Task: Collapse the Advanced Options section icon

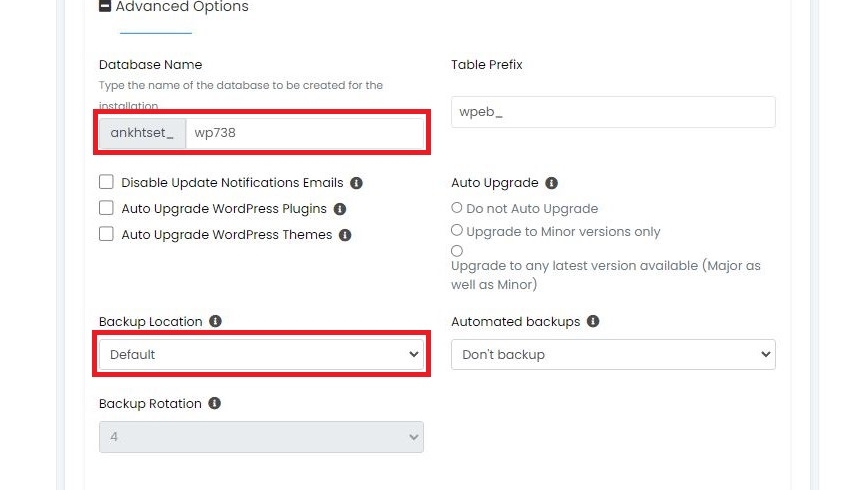Action: (x=105, y=6)
